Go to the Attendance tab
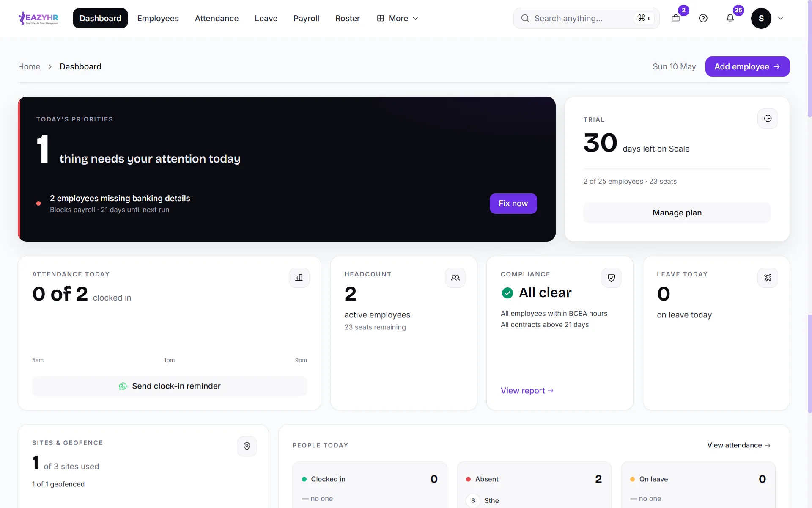Screen dimensions: 812x508 (x=217, y=18)
